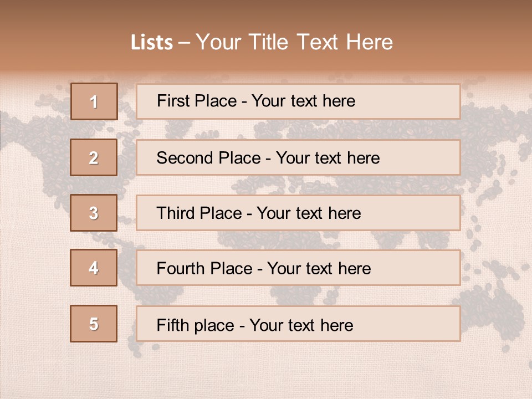Select the Third Place text box
532x399 pixels.
click(298, 213)
